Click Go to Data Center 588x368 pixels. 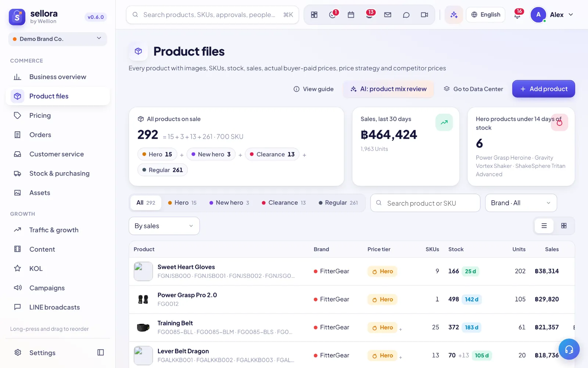click(473, 89)
